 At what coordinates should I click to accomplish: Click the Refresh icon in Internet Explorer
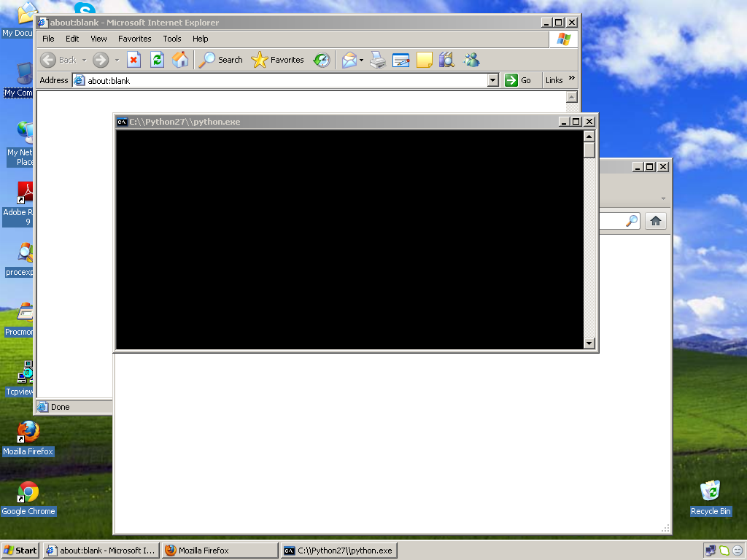pyautogui.click(x=157, y=60)
